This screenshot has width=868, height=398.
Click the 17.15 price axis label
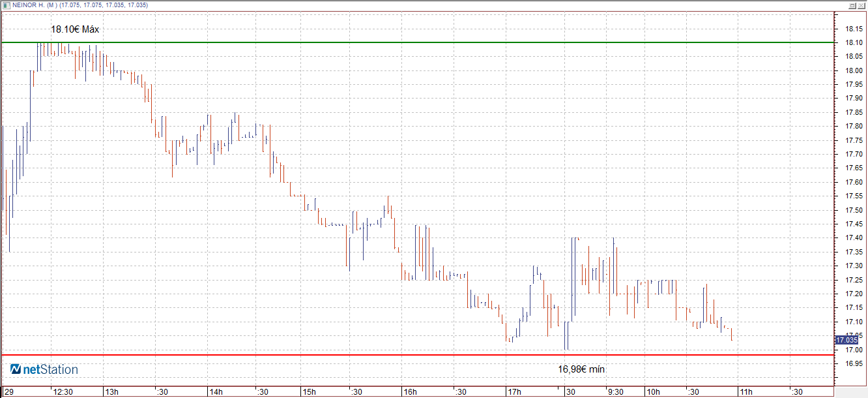tap(854, 308)
